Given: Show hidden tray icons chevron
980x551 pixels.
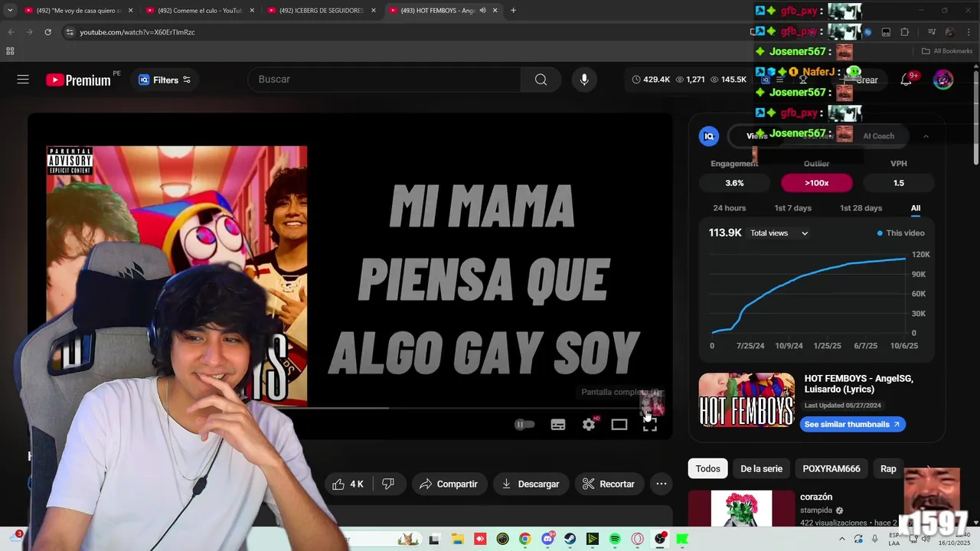Looking at the screenshot, I should [x=842, y=540].
